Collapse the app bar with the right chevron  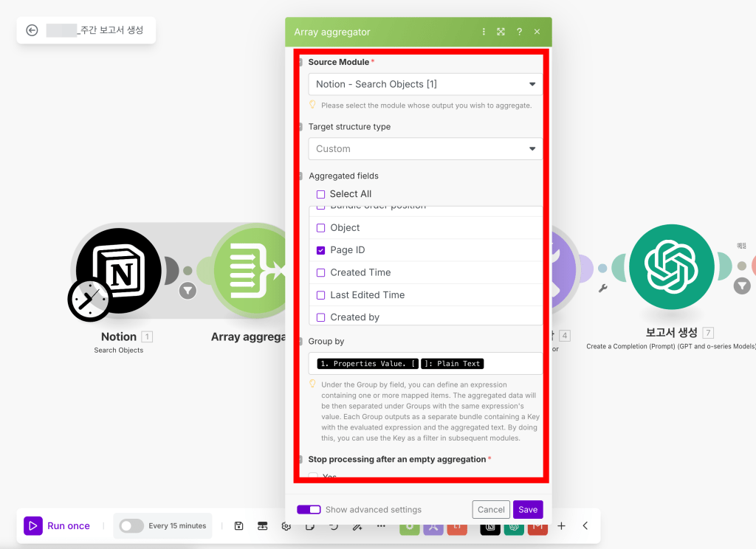tap(585, 525)
